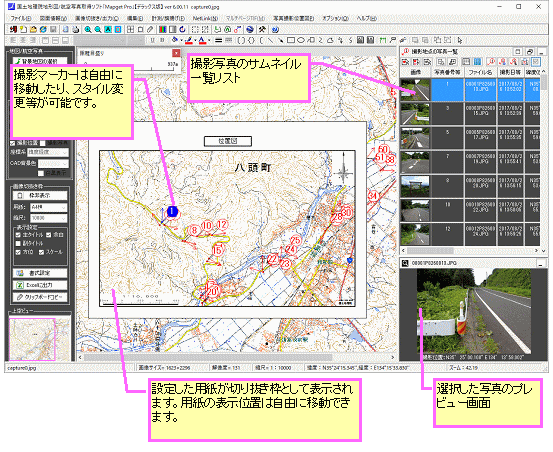
Task: Close the small scale popup with red X
Action: pos(176,53)
